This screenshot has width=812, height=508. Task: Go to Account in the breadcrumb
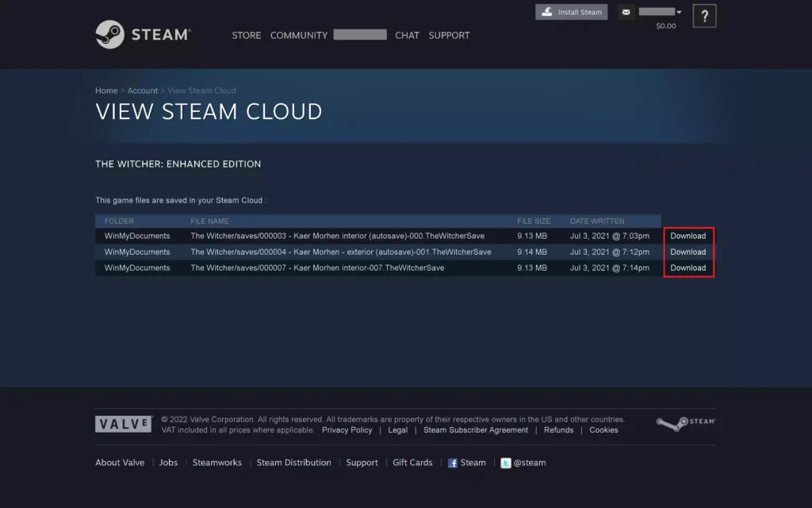tap(143, 90)
